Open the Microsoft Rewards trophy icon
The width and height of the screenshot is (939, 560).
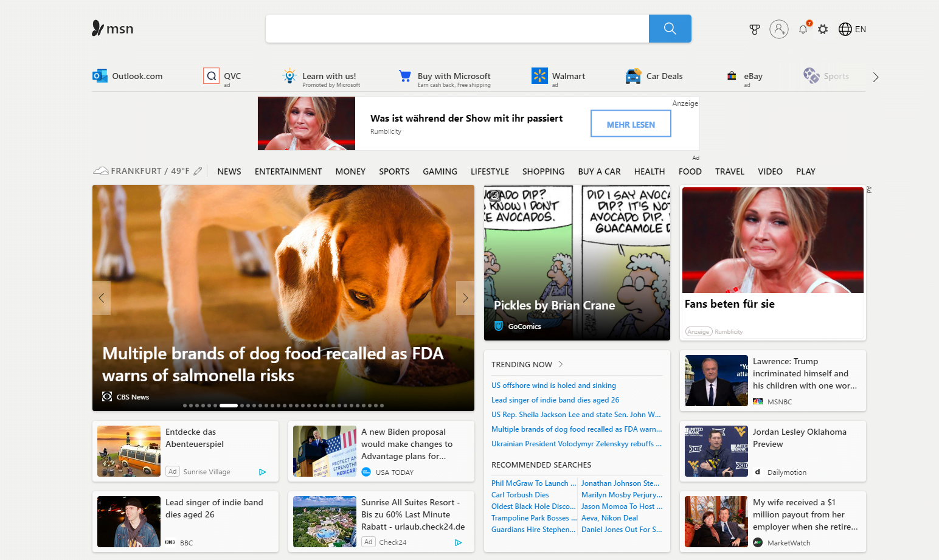click(x=754, y=29)
